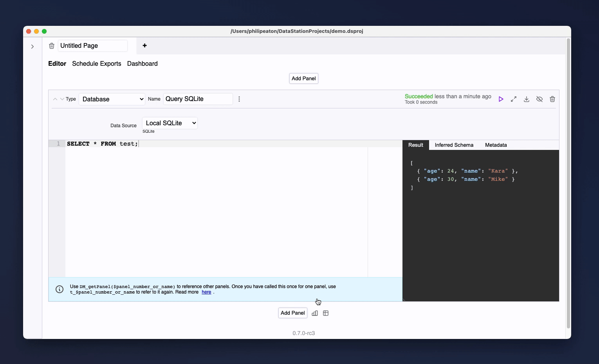Expand the panel to fullscreen
Screen dimensions: 599x364
point(514,99)
